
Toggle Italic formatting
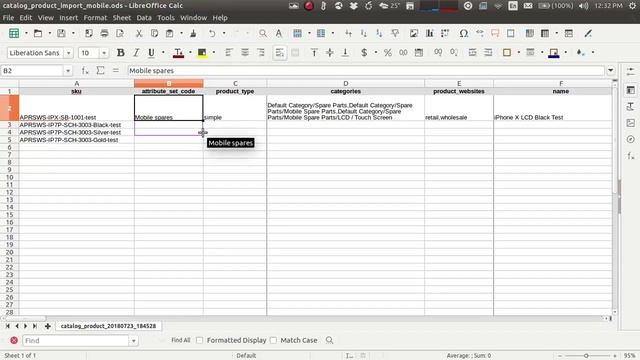(136, 53)
